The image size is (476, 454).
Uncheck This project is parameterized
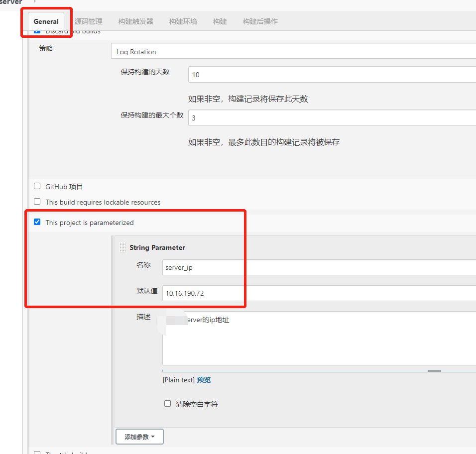point(37,222)
